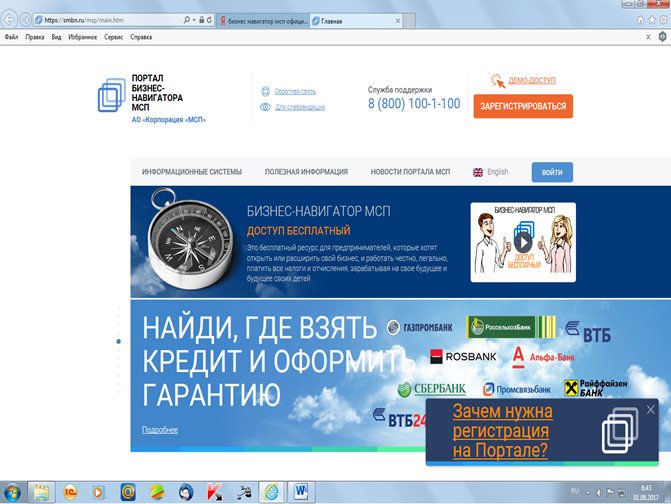Click the feedback lifebuoy icon

(x=265, y=91)
